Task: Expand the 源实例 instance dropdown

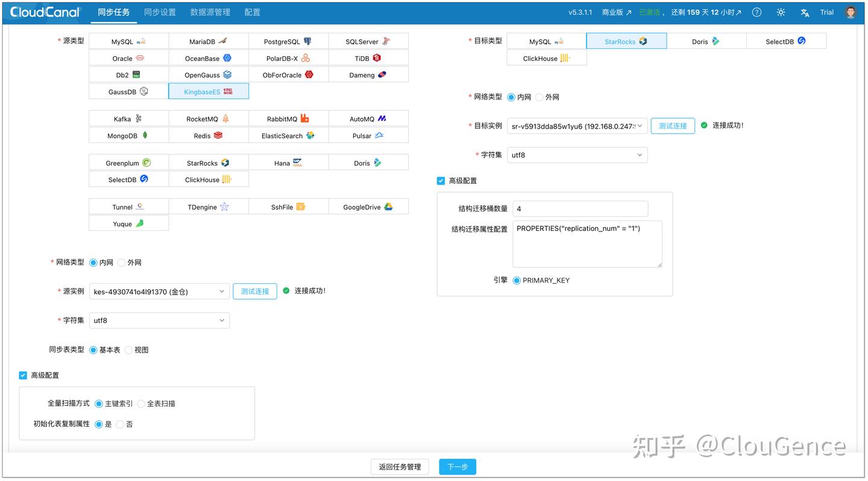Action: click(159, 291)
